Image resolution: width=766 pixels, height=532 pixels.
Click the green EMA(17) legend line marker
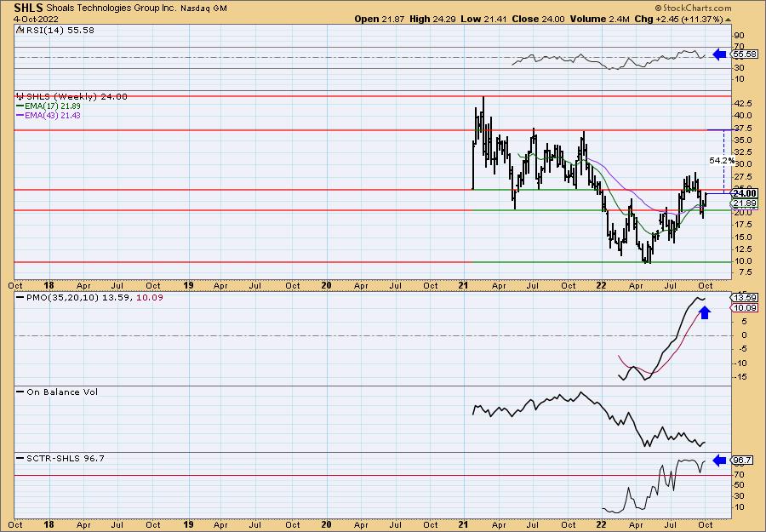pos(20,106)
